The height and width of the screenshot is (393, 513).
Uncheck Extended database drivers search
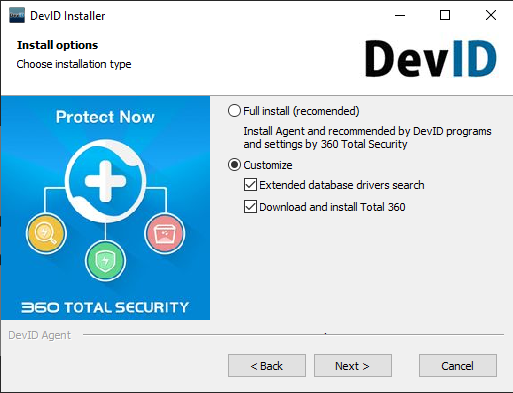(250, 185)
